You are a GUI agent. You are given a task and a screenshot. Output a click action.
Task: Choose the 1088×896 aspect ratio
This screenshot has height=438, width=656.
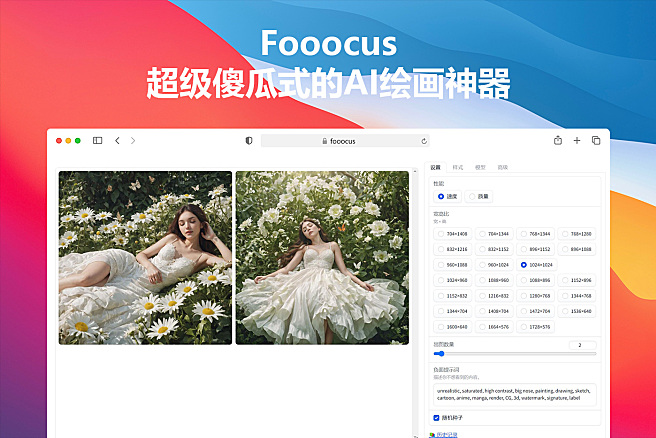tap(536, 280)
